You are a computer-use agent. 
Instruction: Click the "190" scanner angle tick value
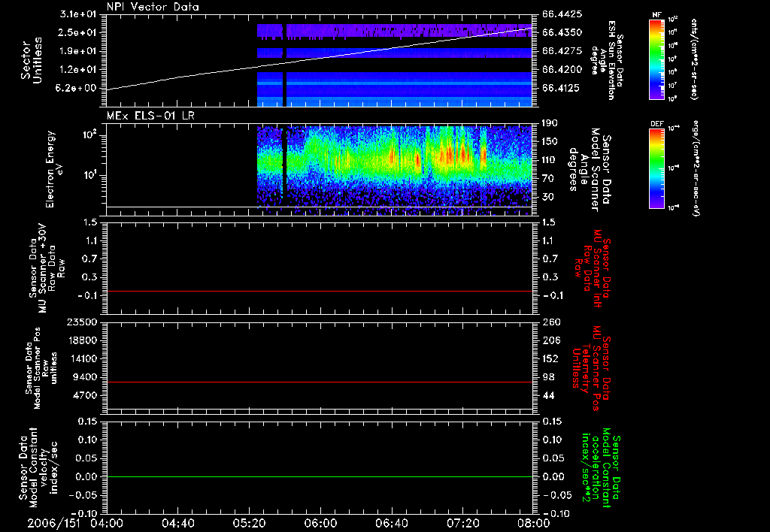[550, 123]
